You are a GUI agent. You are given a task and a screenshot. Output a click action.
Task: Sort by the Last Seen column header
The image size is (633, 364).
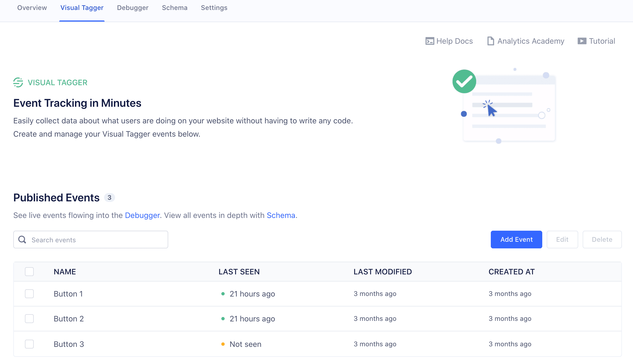239,272
